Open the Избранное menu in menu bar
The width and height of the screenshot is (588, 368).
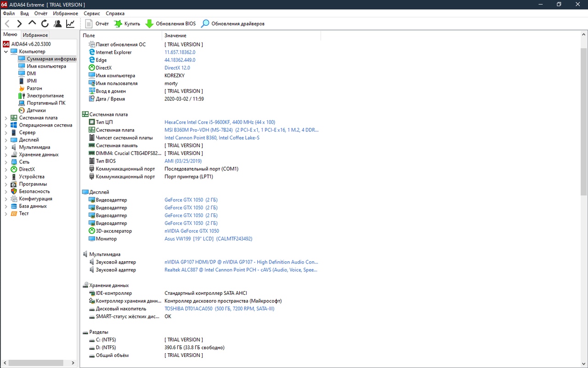coord(65,13)
